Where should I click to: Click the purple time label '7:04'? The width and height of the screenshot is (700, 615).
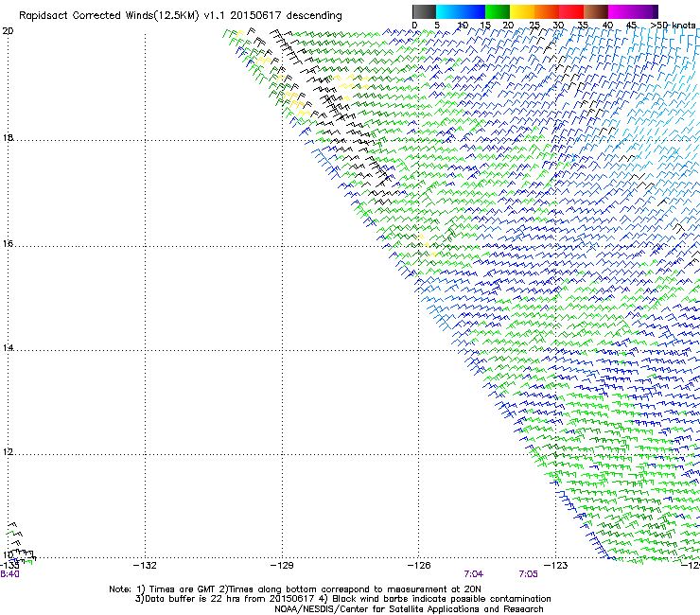pos(474,574)
